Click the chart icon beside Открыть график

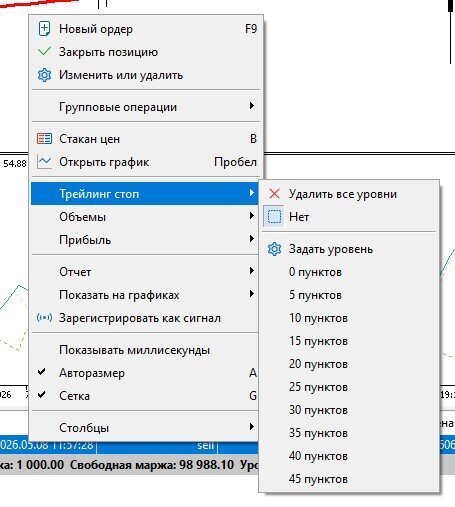(44, 162)
